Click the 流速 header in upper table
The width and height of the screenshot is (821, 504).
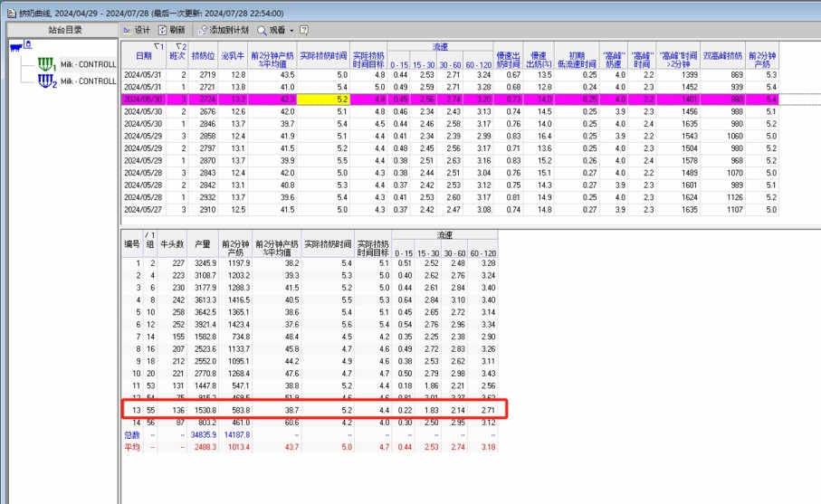pyautogui.click(x=441, y=44)
